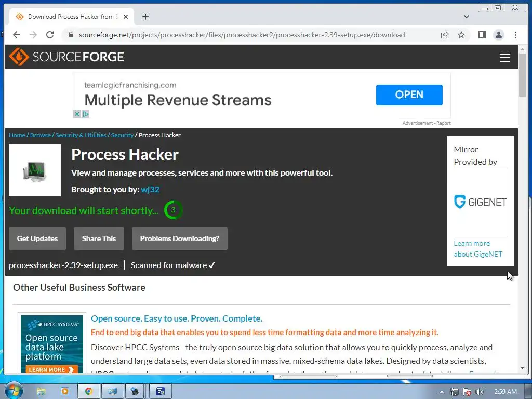Show hidden tray icons arrow

[x=442, y=392]
